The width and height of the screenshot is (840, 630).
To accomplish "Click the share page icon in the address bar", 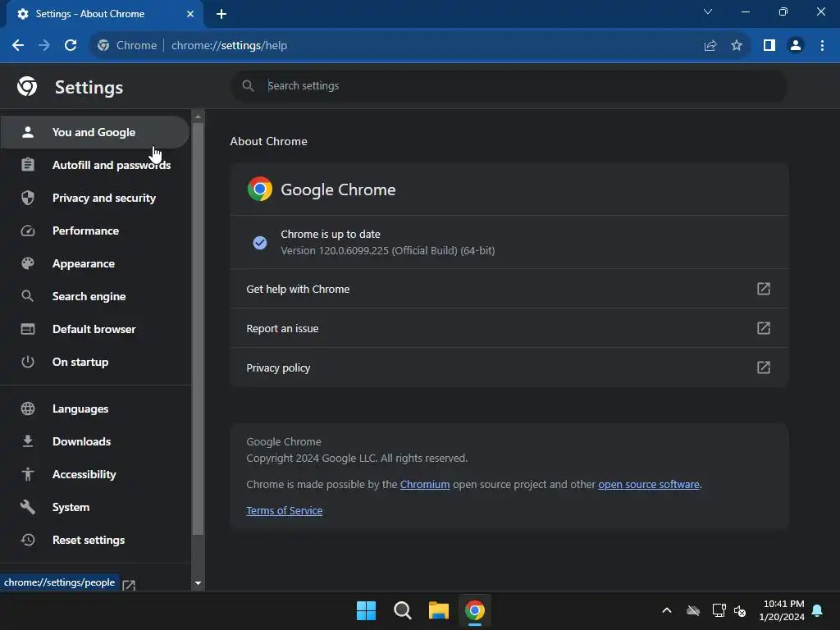I will pos(710,46).
